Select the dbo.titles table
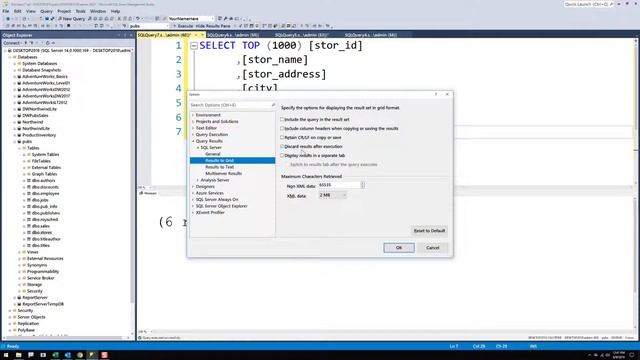The height and width of the screenshot is (360, 640). pos(41,246)
